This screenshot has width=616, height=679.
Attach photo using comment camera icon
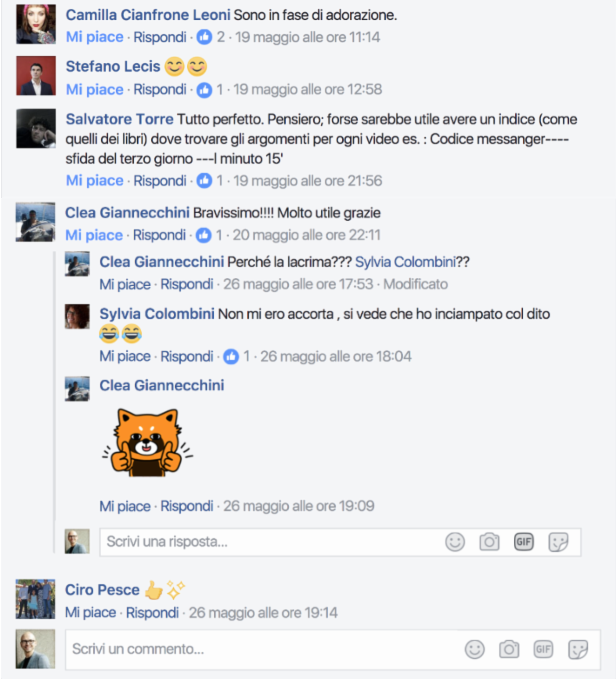coord(509,649)
